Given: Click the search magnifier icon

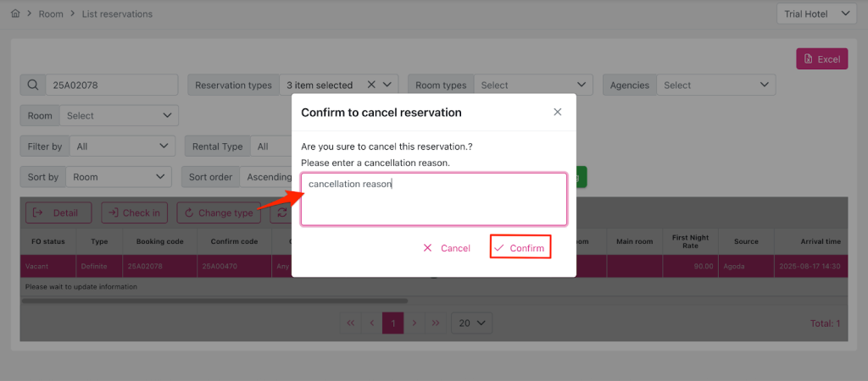Looking at the screenshot, I should tap(32, 85).
